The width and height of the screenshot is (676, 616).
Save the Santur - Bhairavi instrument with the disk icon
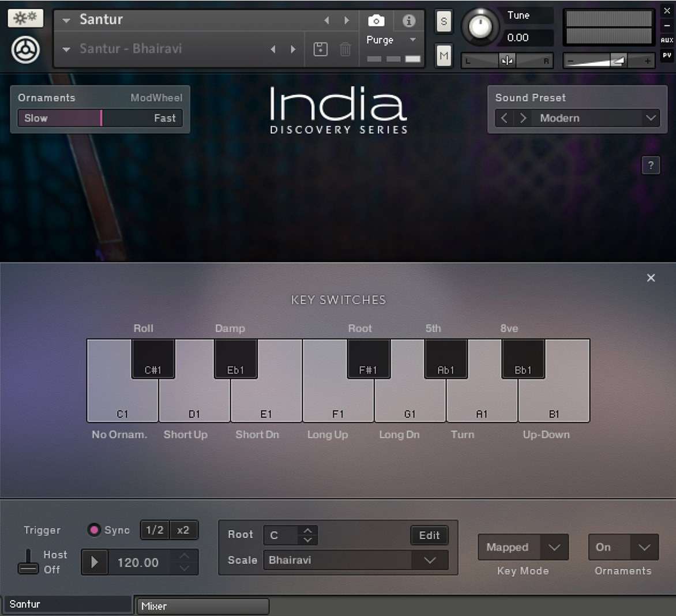321,50
